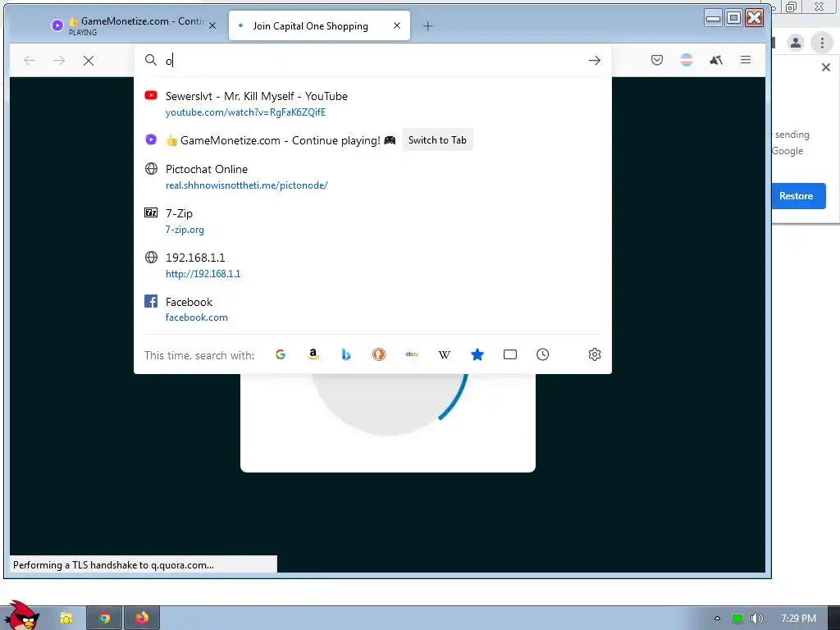The width and height of the screenshot is (840, 630).
Task: Select the Join Capital One Shopping tab
Action: point(319,25)
